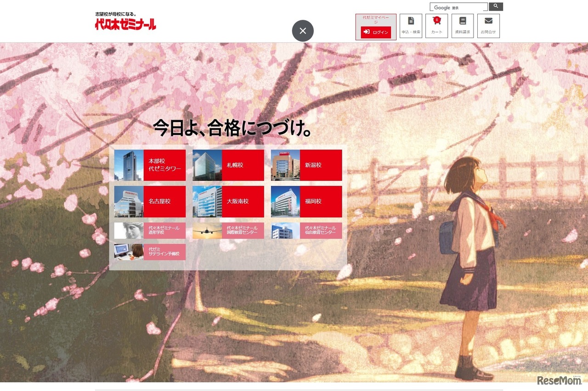Image resolution: width=588 pixels, height=391 pixels.
Task: Open the お問合せ envelope icon button
Action: [488, 26]
